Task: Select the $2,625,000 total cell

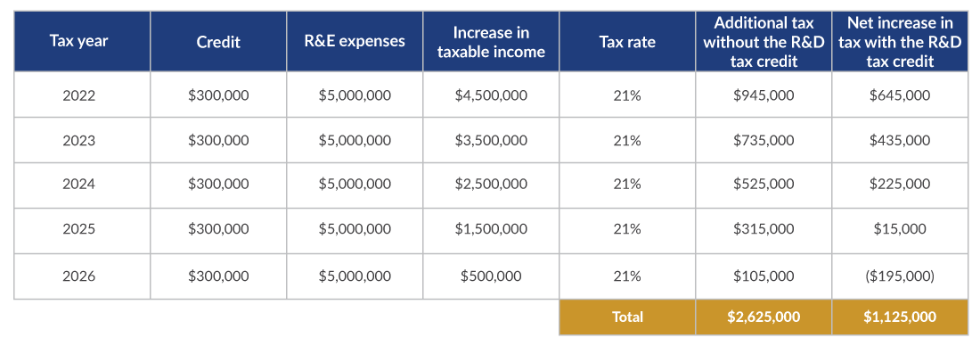Action: (x=764, y=317)
